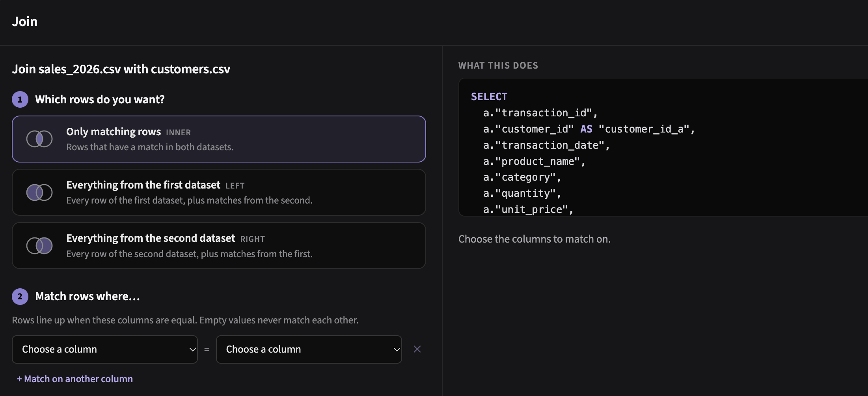Click the a."category" line in SQL
The width and height of the screenshot is (868, 396).
[x=522, y=177]
